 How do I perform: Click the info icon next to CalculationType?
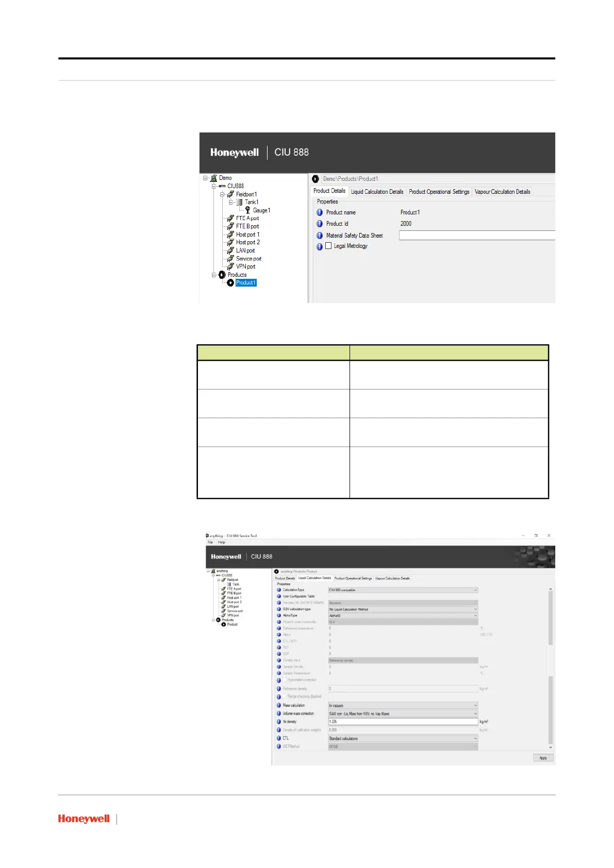[279, 590]
